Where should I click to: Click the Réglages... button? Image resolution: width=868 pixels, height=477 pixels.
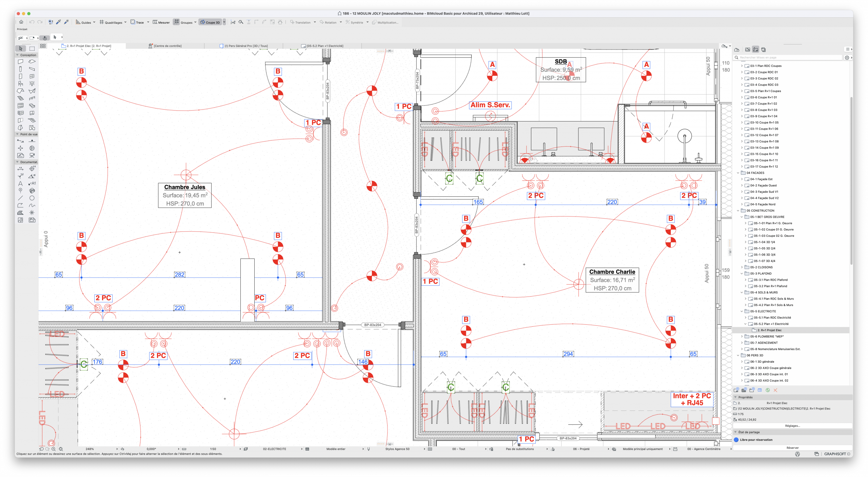point(792,426)
